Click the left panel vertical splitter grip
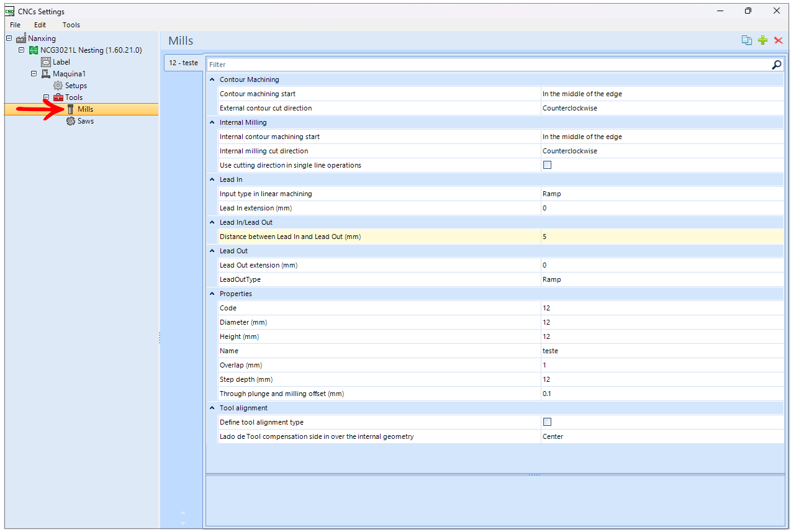The image size is (794, 532). (160, 338)
